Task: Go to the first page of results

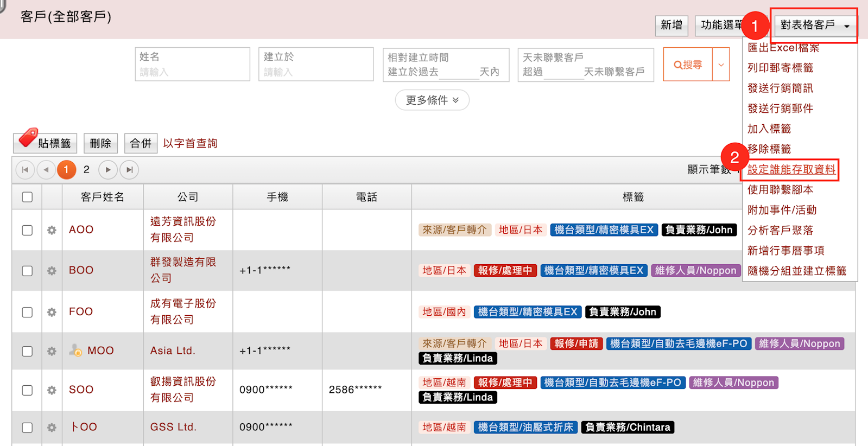Action: point(25,170)
